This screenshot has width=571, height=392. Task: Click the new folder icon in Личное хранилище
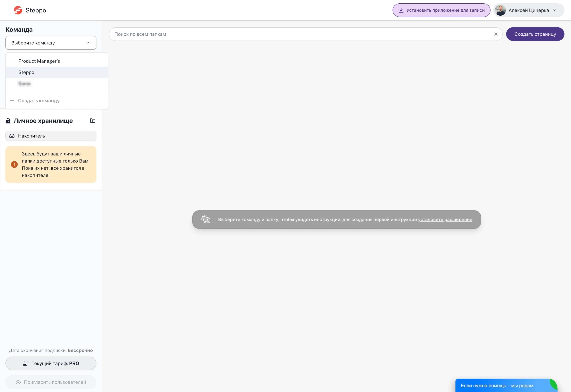93,121
